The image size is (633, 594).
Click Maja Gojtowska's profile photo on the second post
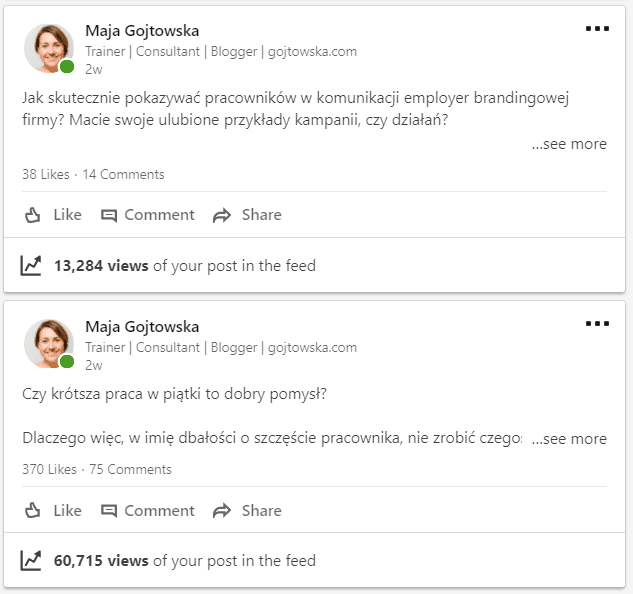pyautogui.click(x=48, y=344)
